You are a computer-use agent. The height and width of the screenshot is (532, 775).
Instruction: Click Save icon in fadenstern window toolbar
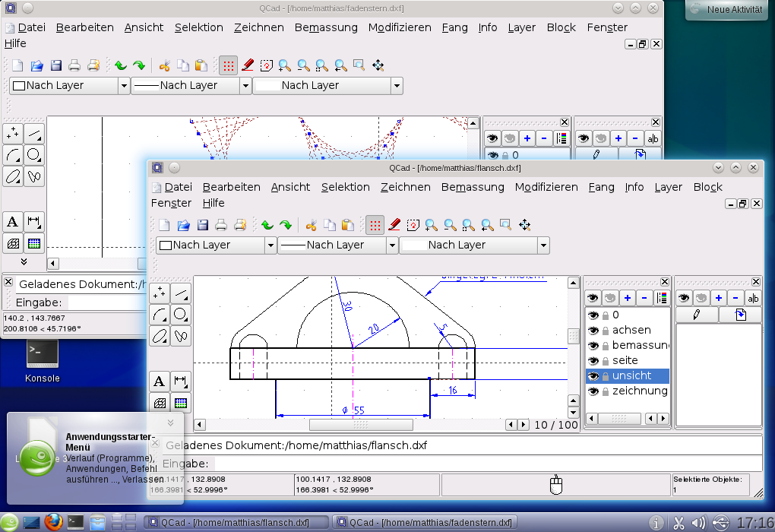56,66
